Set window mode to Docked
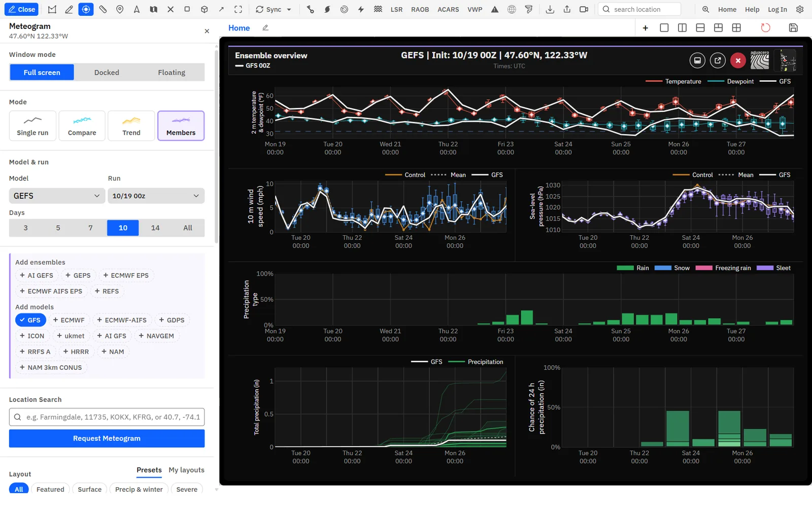The image size is (812, 508). [x=107, y=72]
